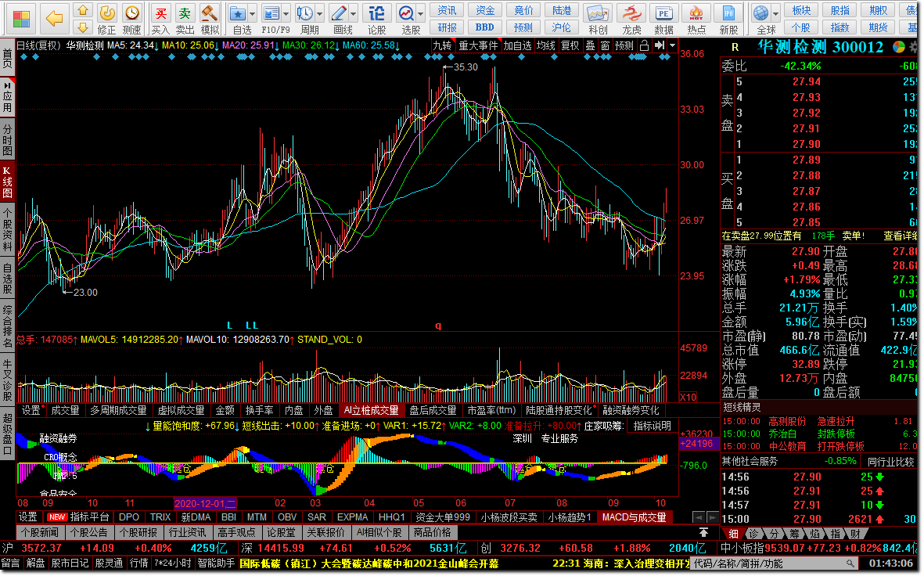Expand the 自选 dropdown arrow
Image resolution: width=924 pixels, height=576 pixels.
click(x=252, y=13)
